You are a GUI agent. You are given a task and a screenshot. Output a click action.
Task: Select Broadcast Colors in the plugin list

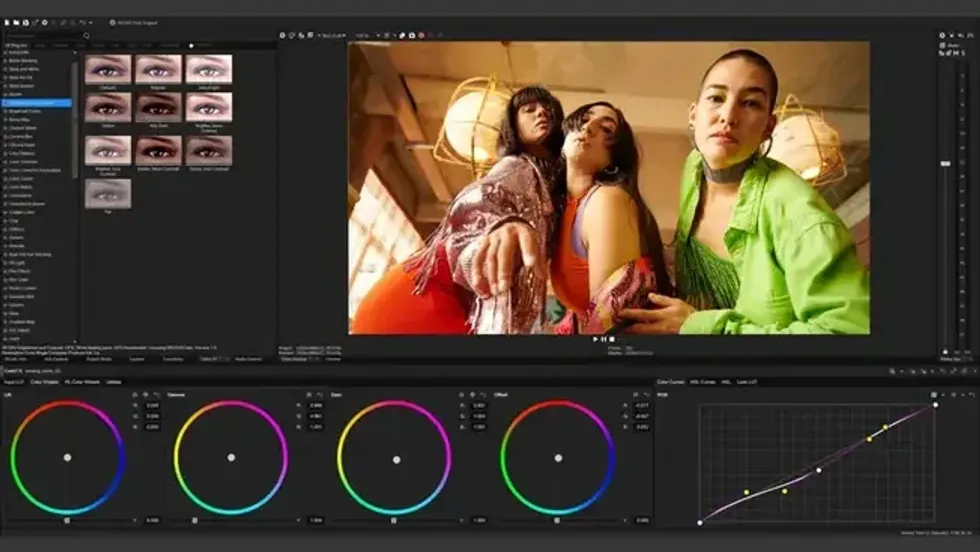pos(24,111)
